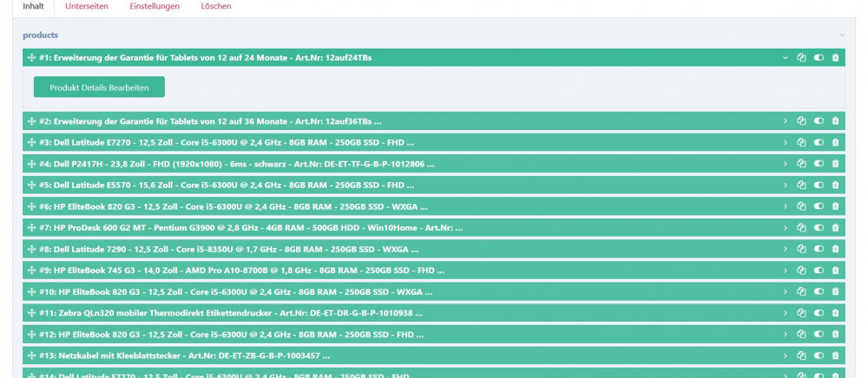Expand item #3 Dell Latitude E7270

785,142
